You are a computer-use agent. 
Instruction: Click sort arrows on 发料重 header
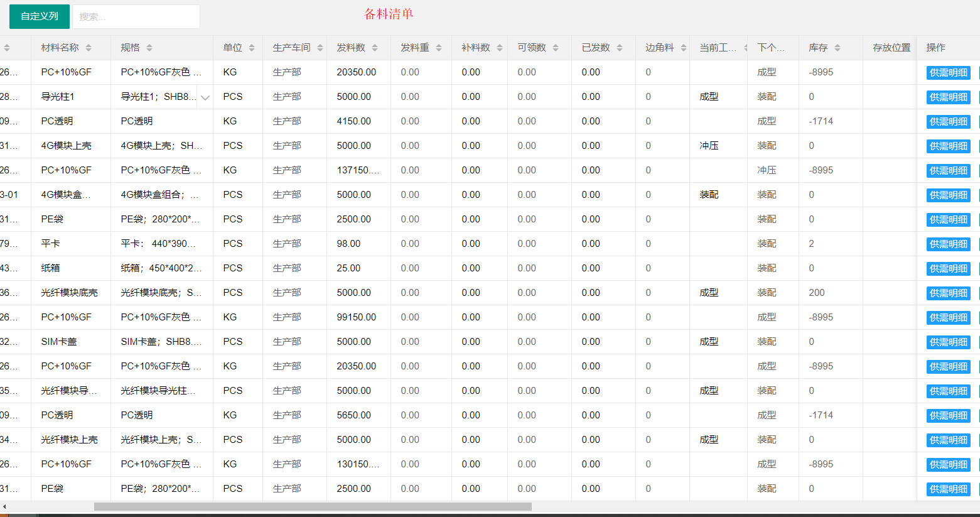[439, 48]
